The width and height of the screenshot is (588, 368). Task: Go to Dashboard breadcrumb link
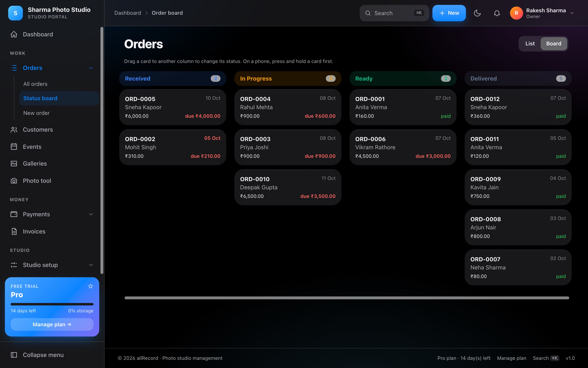click(128, 13)
